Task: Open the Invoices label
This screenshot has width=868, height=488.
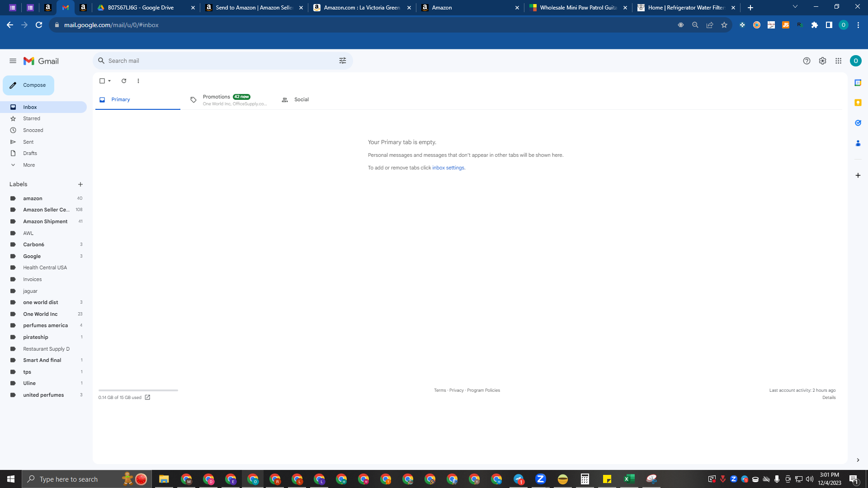Action: 43,280
